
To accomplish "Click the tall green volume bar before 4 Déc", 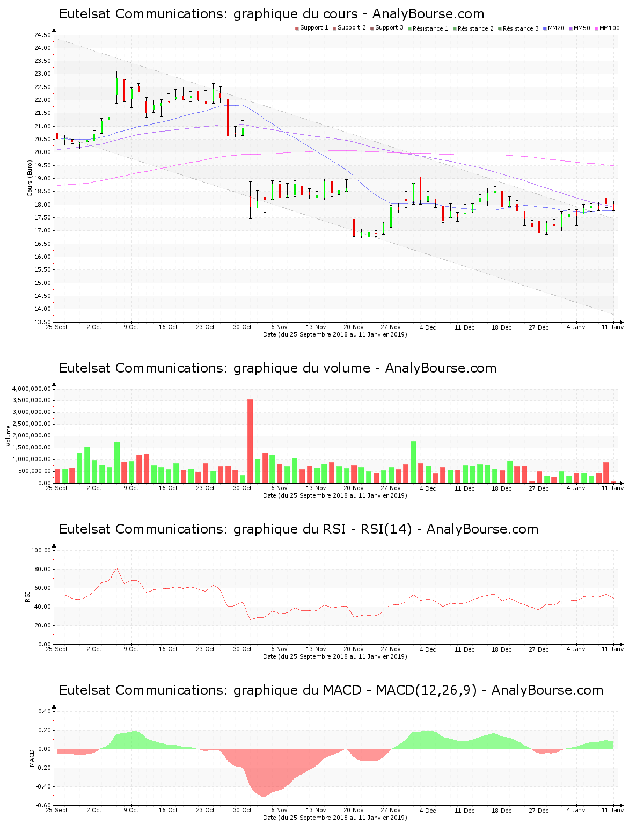I will (x=413, y=462).
